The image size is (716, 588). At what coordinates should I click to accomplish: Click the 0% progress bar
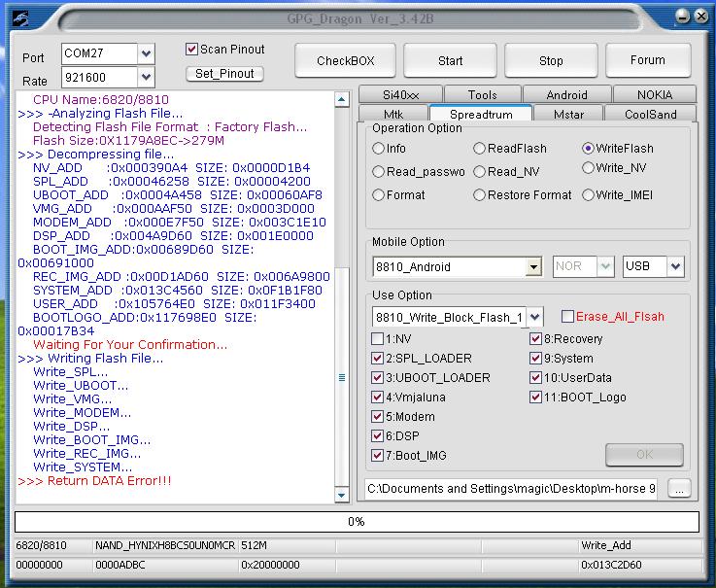[x=357, y=521]
